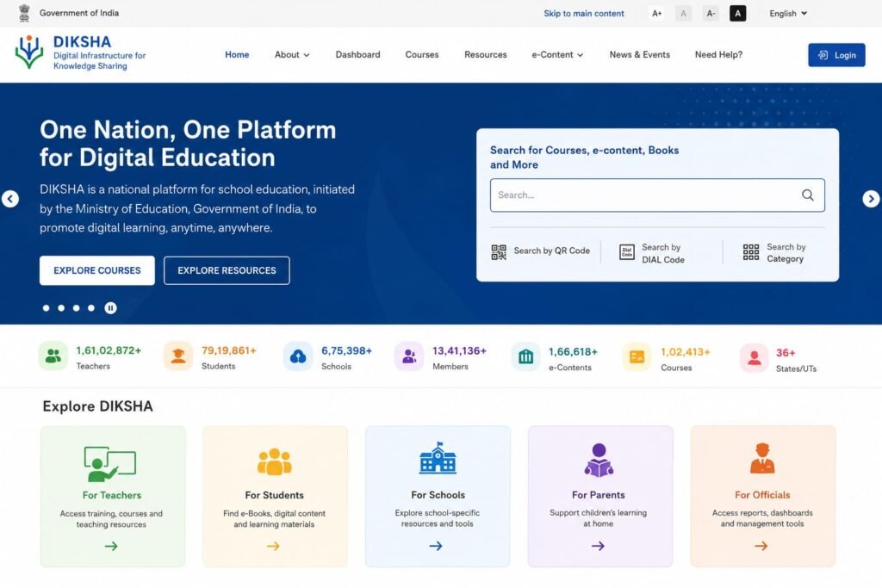This screenshot has width=882, height=588.
Task: Select the Home nav item
Action: pos(237,54)
